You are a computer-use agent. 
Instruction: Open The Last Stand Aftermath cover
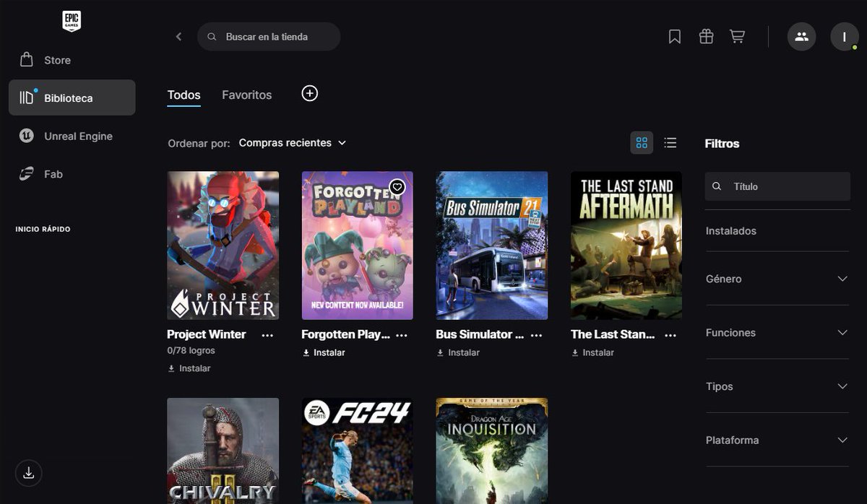(626, 246)
